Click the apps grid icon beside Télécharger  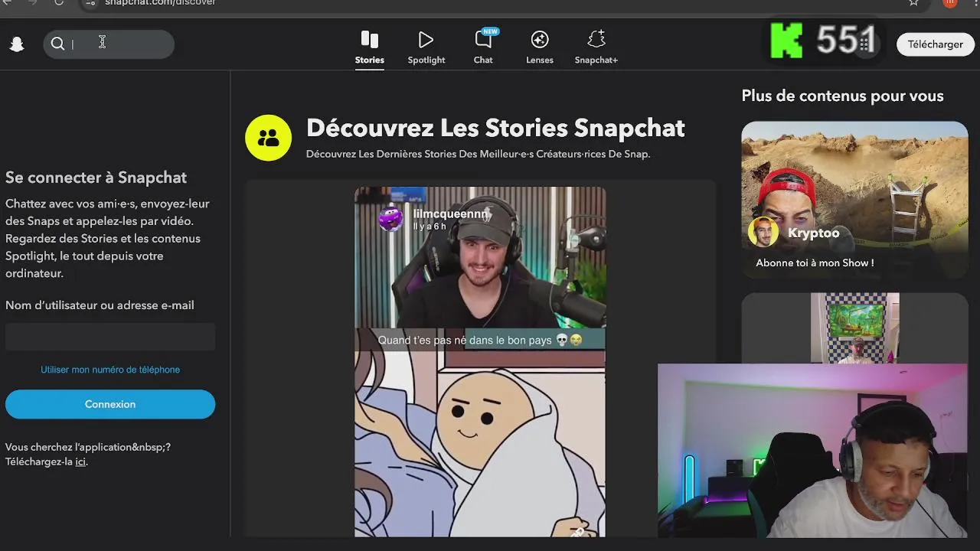(864, 44)
